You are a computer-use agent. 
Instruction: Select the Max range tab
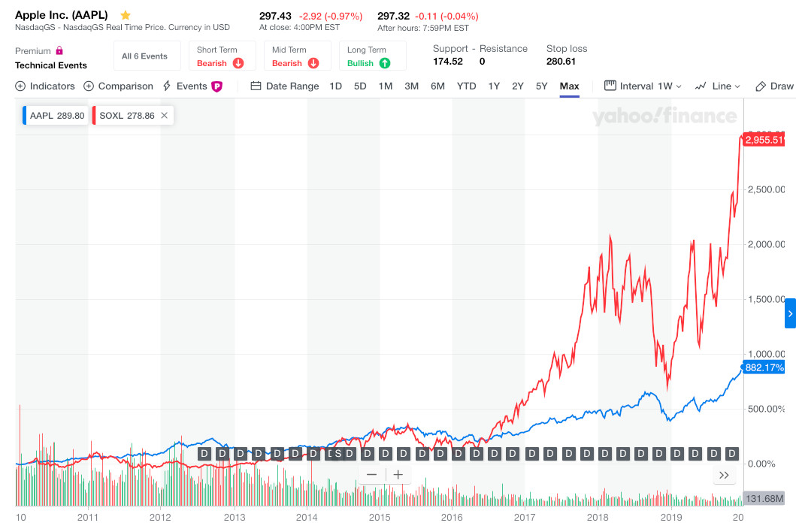[569, 86]
